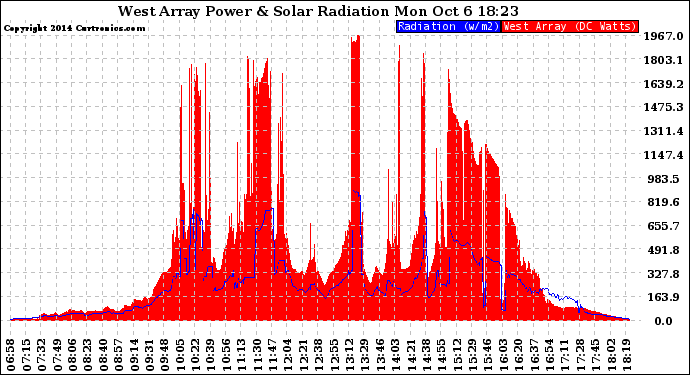Click the 17:11 time label
This screenshot has width=690, height=375.
564,355
